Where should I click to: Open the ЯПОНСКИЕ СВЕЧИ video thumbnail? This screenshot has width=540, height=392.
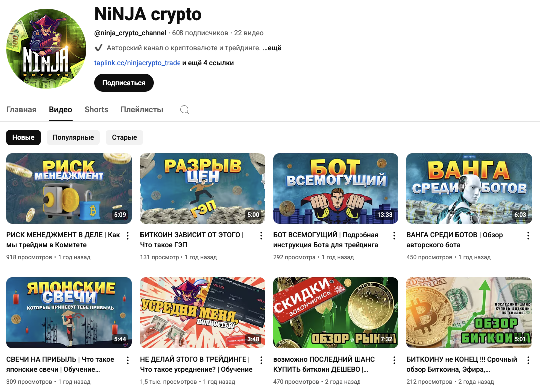pyautogui.click(x=69, y=313)
